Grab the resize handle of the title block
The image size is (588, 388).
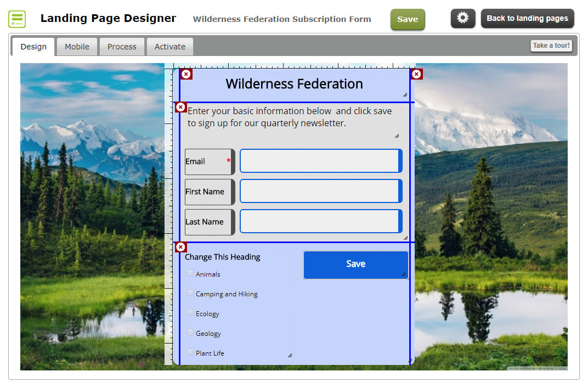coord(405,95)
